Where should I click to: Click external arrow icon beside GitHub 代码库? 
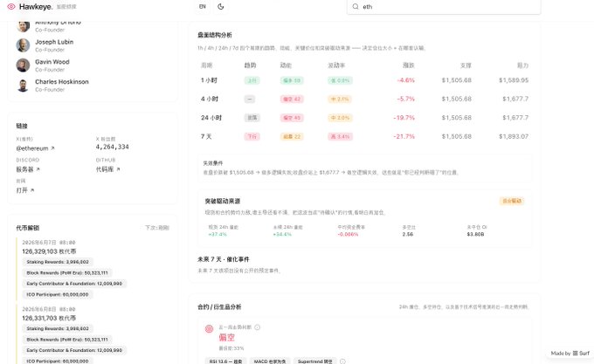(x=118, y=169)
